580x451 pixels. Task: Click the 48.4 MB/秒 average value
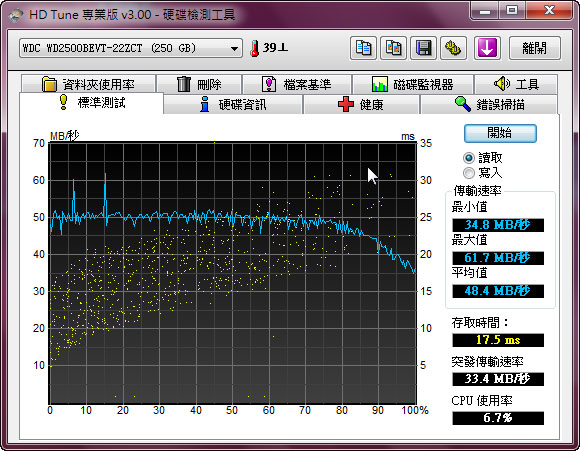(x=498, y=291)
